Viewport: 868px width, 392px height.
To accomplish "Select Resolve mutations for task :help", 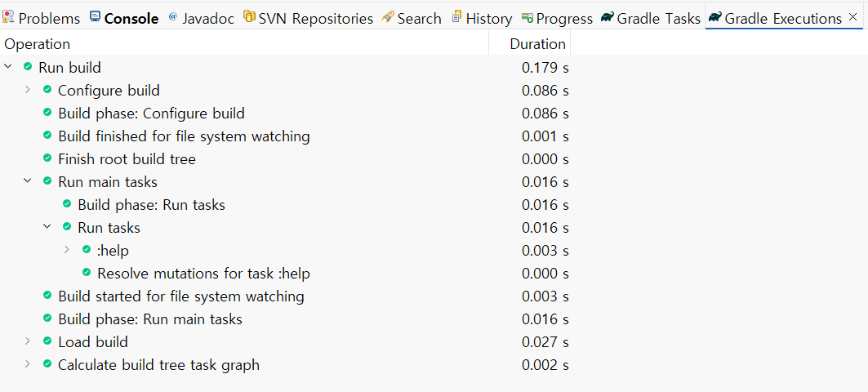I will click(203, 274).
